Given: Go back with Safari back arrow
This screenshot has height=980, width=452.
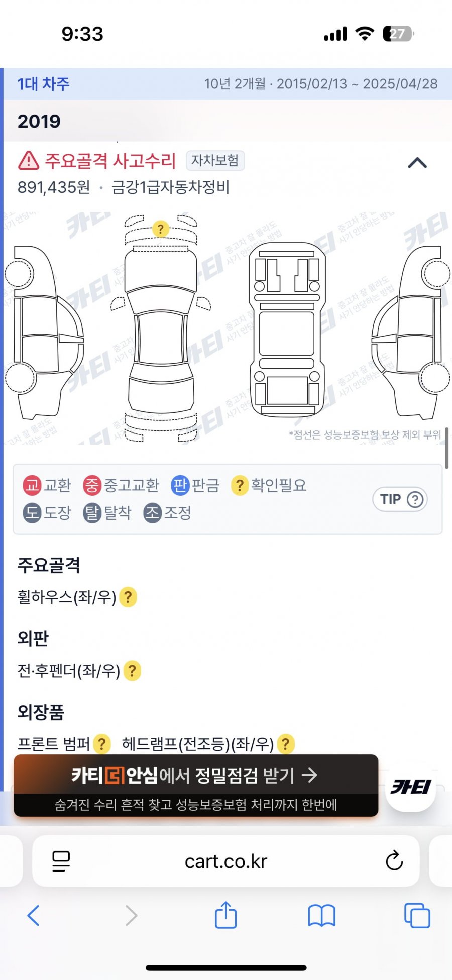Looking at the screenshot, I should (x=33, y=915).
